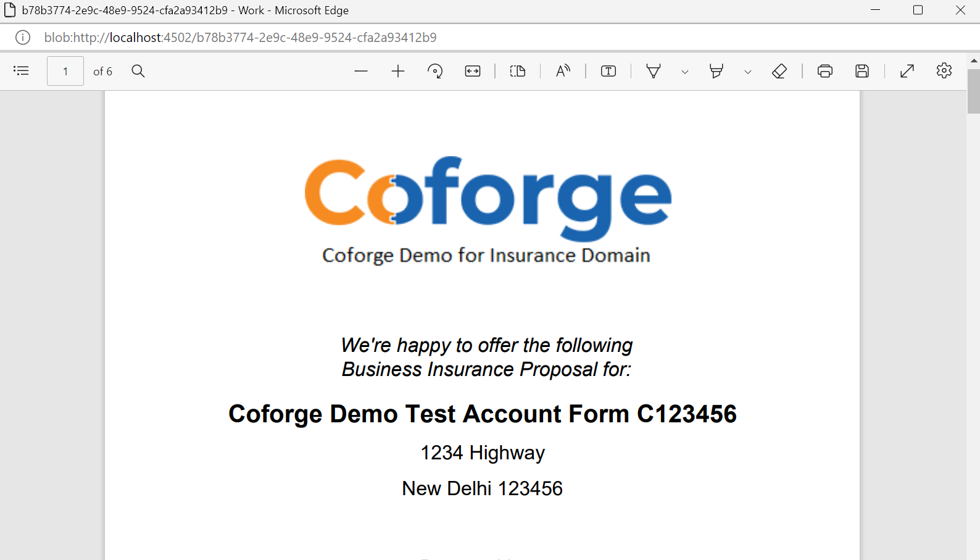Toggle fit to width view
Screen dimensions: 980x560
pyautogui.click(x=473, y=71)
